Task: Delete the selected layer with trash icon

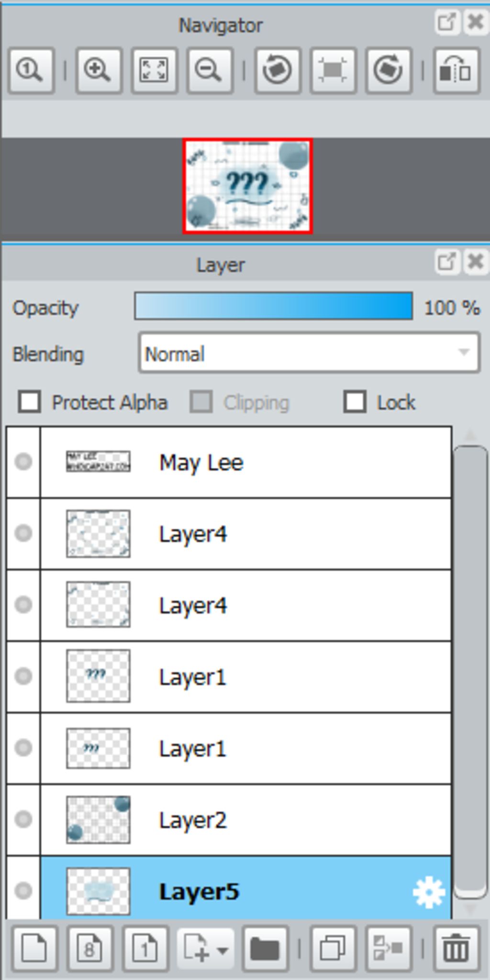Action: click(x=456, y=948)
